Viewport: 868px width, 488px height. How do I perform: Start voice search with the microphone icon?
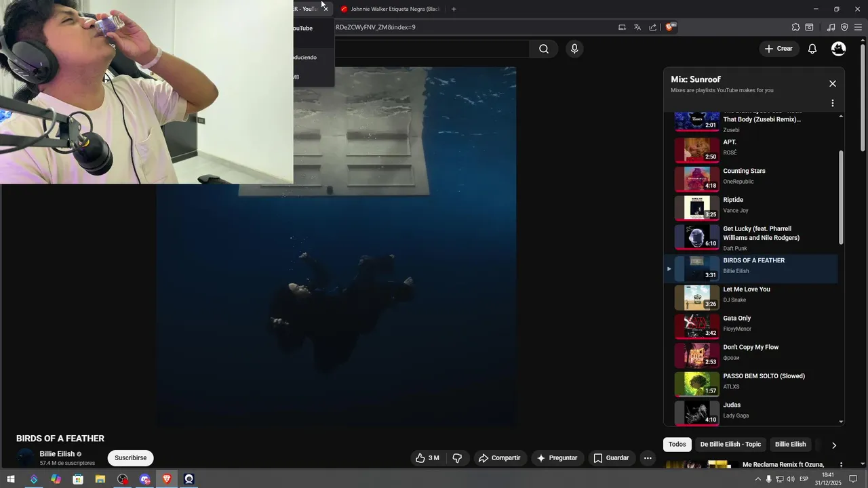point(574,49)
